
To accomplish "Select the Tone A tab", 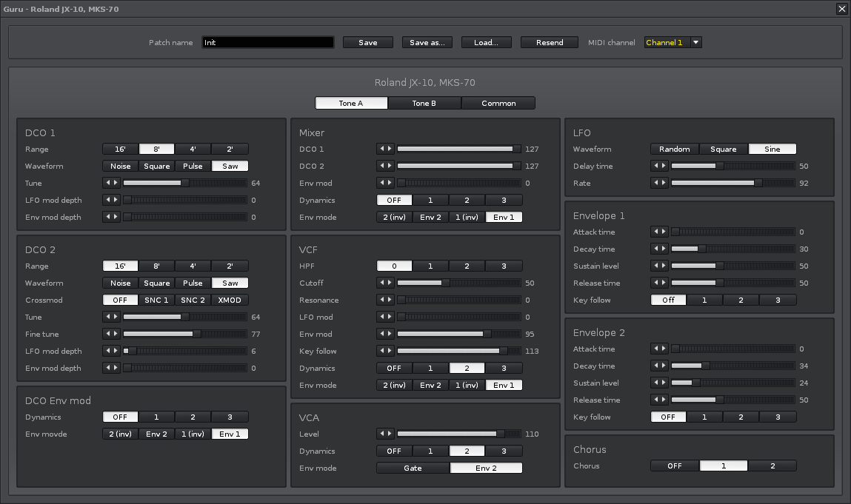I will point(351,103).
